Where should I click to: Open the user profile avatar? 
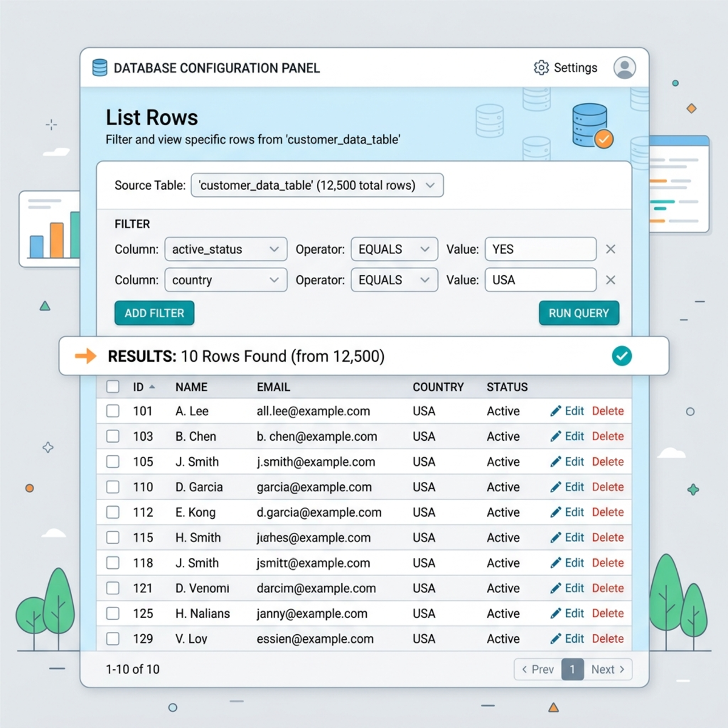point(624,68)
